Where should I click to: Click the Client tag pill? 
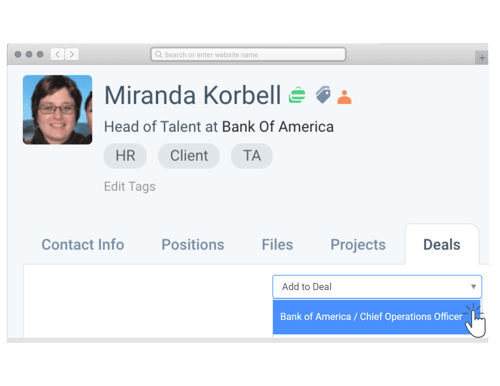(x=189, y=156)
